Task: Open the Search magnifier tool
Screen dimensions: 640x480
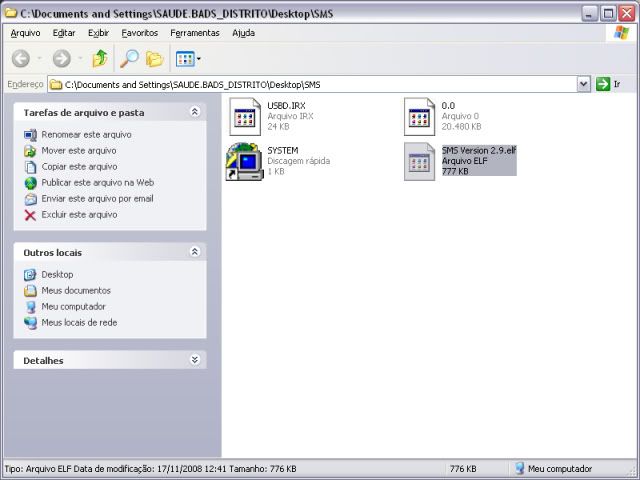Action: (129, 59)
